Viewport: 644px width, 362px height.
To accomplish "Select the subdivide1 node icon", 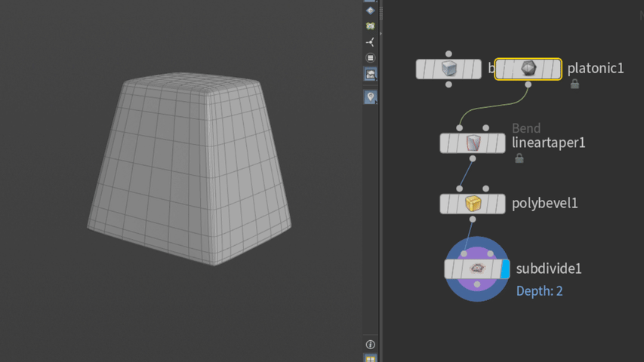I will (x=477, y=268).
